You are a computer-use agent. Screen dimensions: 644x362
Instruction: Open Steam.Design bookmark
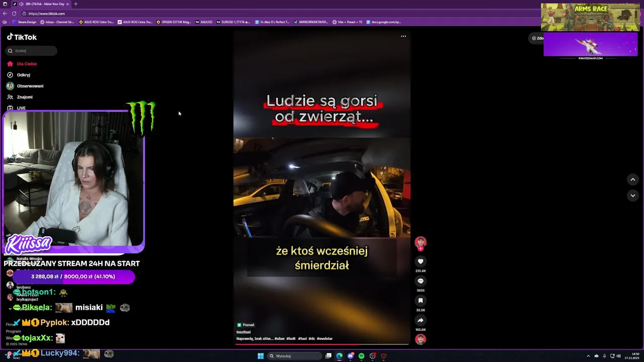click(x=25, y=22)
